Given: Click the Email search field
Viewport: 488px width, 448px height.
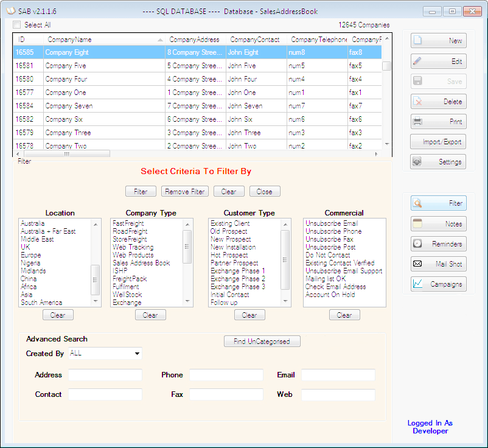Looking at the screenshot, I should [338, 375].
